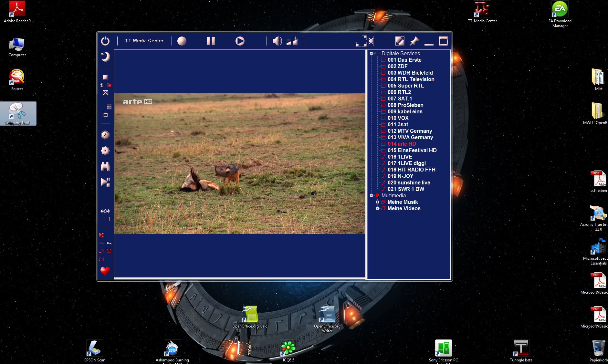
Task: Switch video to fullscreen with corner brackets icon
Action: pos(361,41)
